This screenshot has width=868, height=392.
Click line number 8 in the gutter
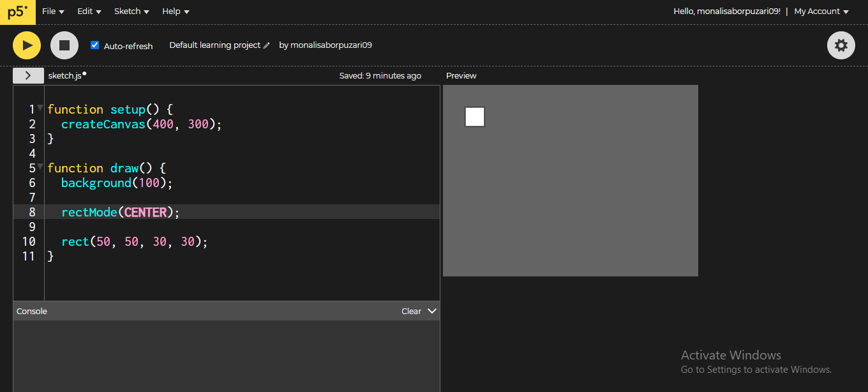(32, 212)
